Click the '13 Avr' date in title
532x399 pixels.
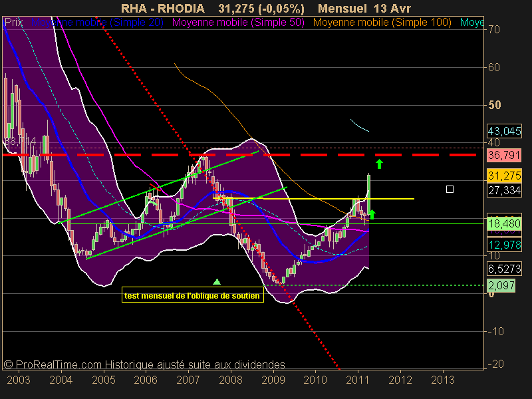392,8
